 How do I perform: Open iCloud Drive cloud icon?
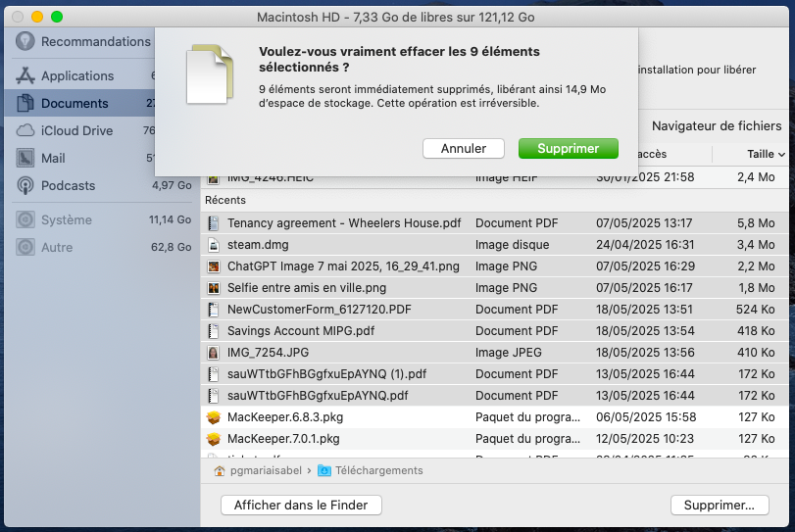[25, 130]
